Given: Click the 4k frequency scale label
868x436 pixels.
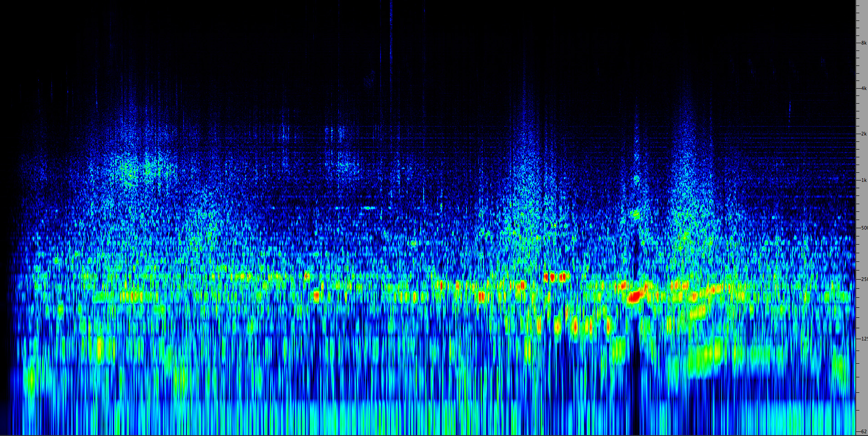Looking at the screenshot, I should tap(863, 89).
